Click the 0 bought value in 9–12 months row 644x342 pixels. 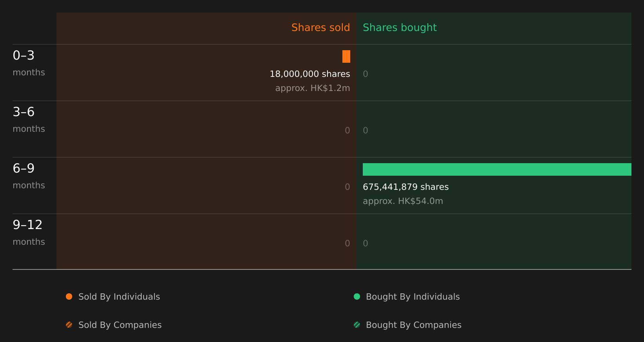366,243
